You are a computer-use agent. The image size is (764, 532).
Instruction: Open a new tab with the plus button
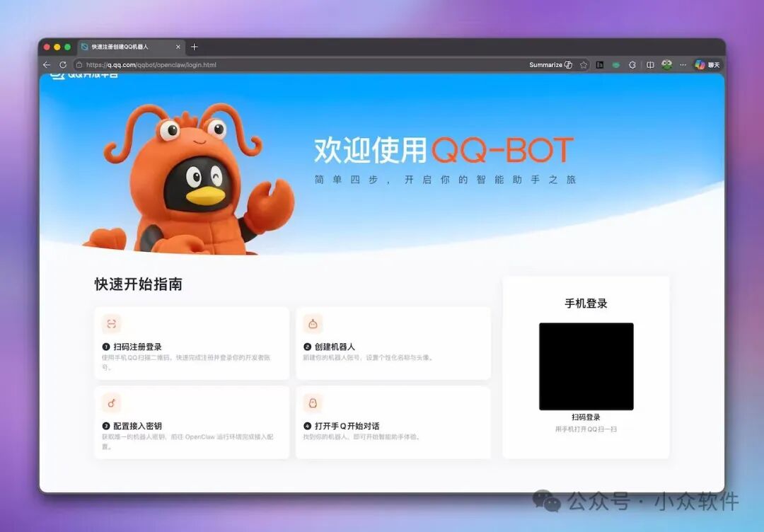[x=195, y=47]
